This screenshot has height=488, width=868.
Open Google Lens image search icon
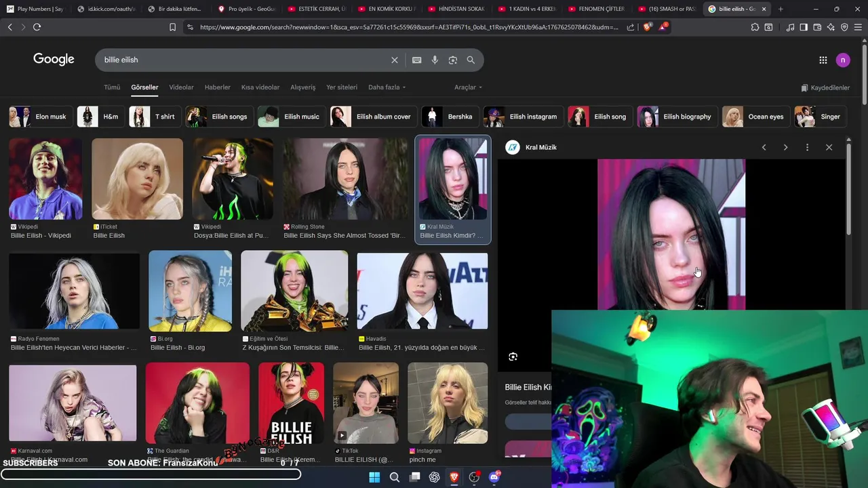point(453,60)
